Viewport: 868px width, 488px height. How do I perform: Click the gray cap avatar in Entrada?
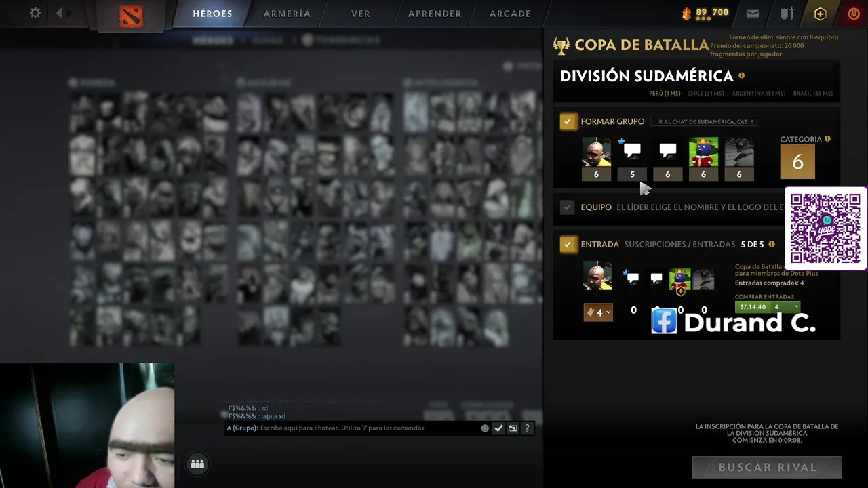coord(703,279)
